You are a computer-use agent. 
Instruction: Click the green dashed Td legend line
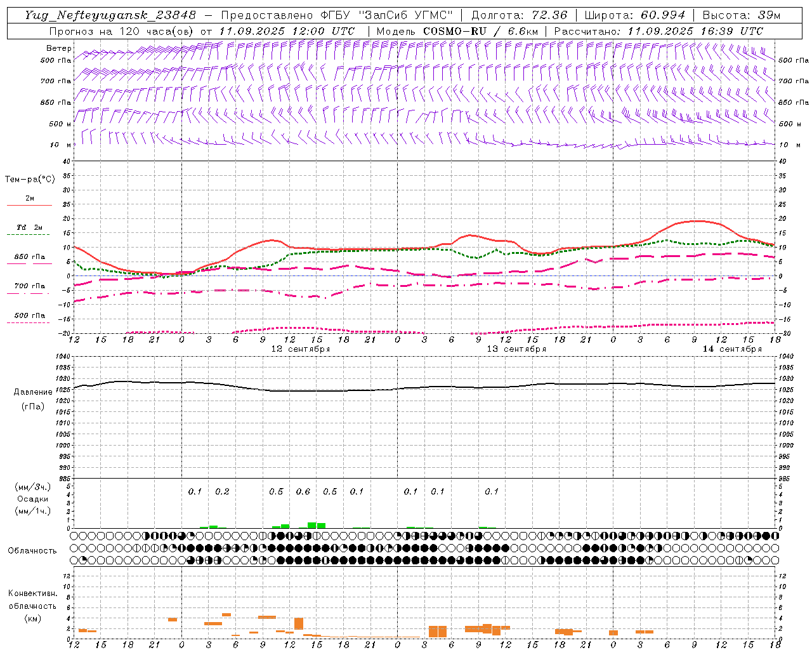coord(29,235)
